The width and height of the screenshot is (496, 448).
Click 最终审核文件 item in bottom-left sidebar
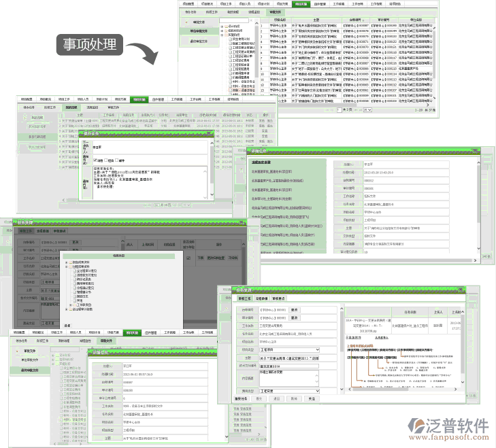click(28, 371)
